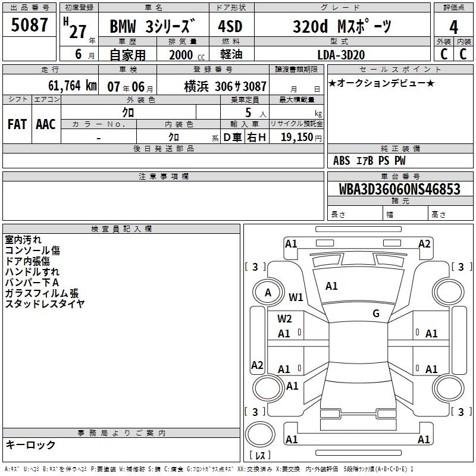476x476 pixels.
Task: Select inspector note スタッドレスタイヤ
Action: pos(45,303)
